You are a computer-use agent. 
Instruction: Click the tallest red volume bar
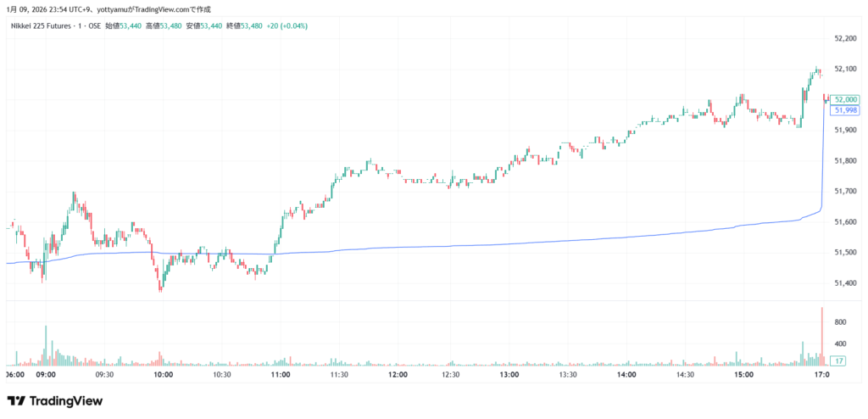[822, 337]
